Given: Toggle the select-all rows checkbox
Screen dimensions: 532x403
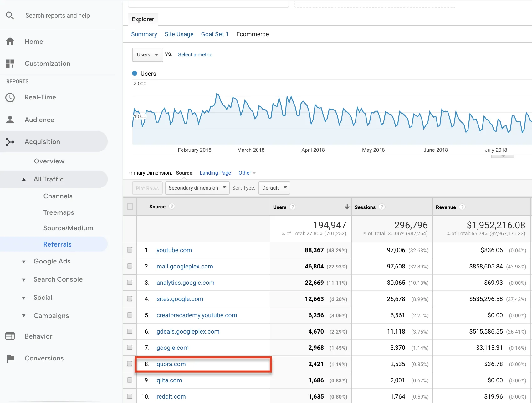Looking at the screenshot, I should click(x=130, y=207).
